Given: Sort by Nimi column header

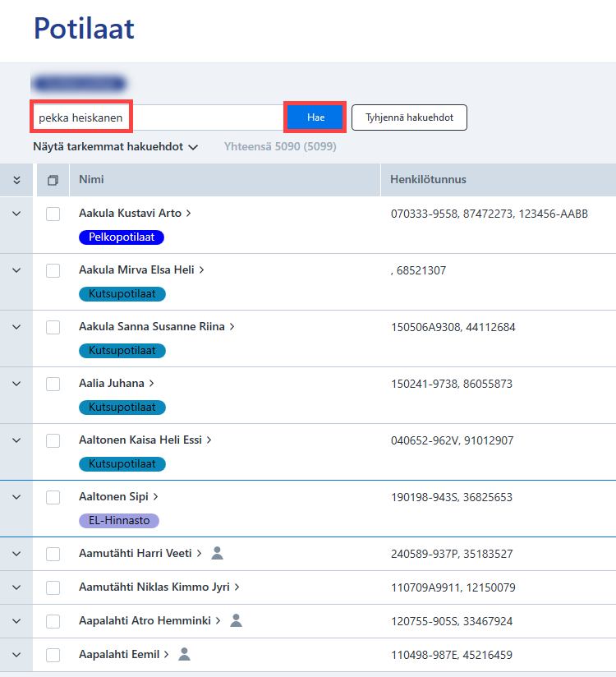Looking at the screenshot, I should point(91,180).
